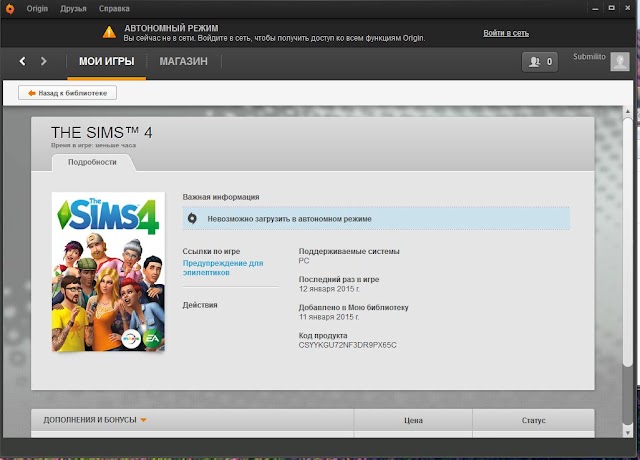Click the offline mode warning triangle icon
The height and width of the screenshot is (460, 640).
(x=109, y=32)
